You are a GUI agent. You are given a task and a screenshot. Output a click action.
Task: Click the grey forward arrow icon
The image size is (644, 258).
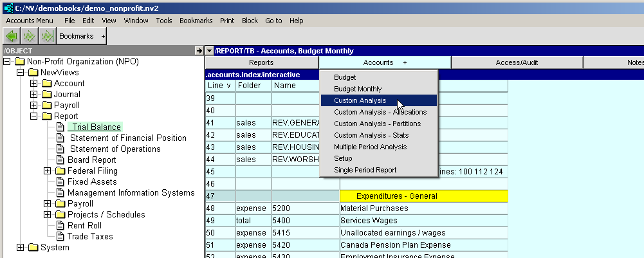[x=30, y=36]
